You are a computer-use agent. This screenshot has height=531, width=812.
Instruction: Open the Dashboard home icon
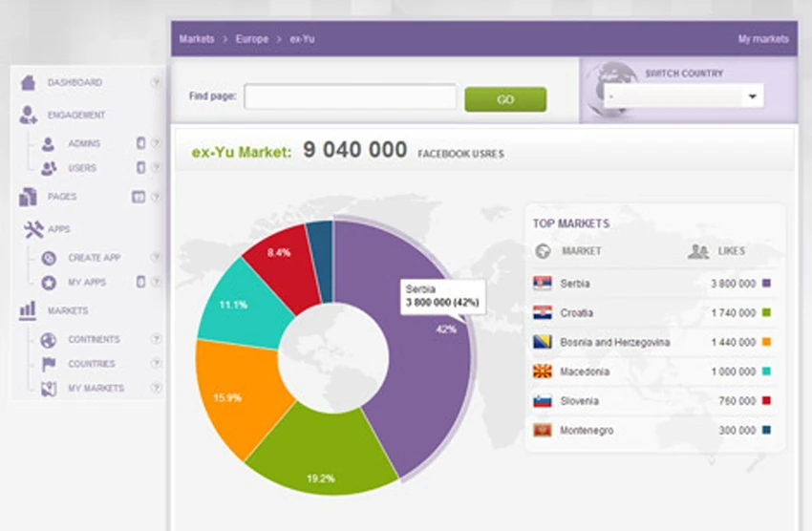point(28,82)
